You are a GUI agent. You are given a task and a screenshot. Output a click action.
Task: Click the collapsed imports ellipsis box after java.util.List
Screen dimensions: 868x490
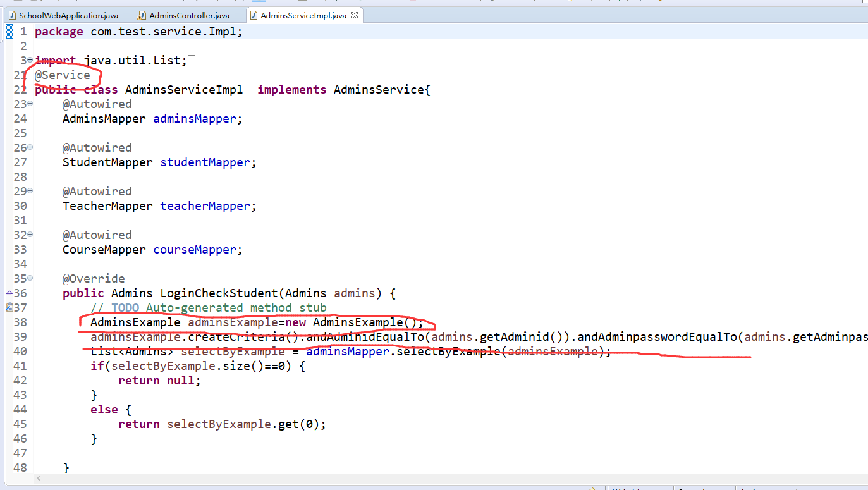coord(192,61)
